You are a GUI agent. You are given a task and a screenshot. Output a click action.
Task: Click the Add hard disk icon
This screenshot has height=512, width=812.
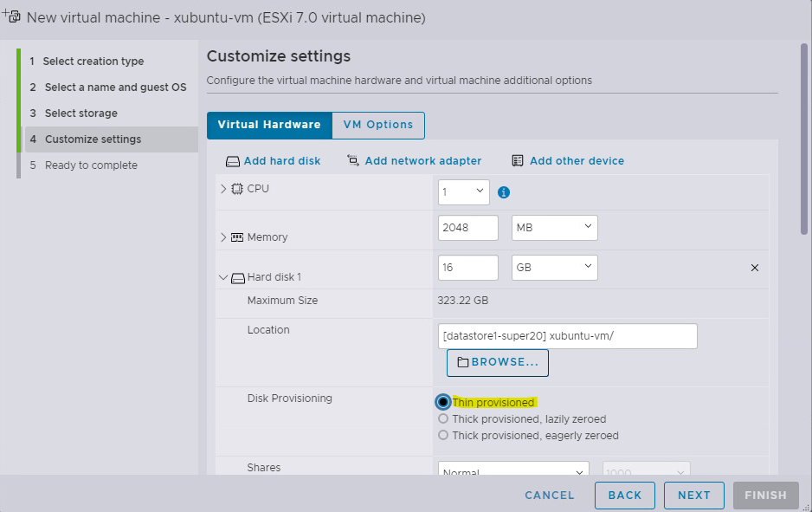232,161
